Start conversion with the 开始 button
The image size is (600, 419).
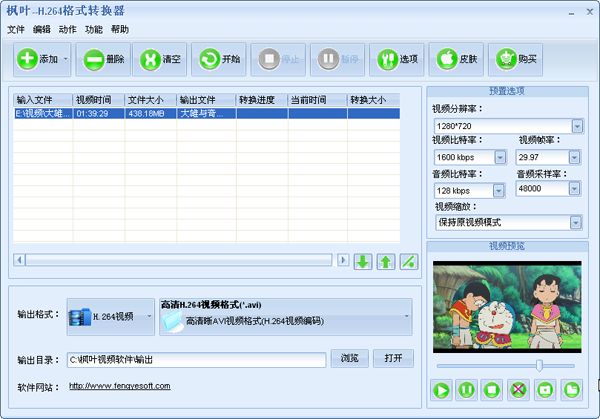[x=219, y=59]
